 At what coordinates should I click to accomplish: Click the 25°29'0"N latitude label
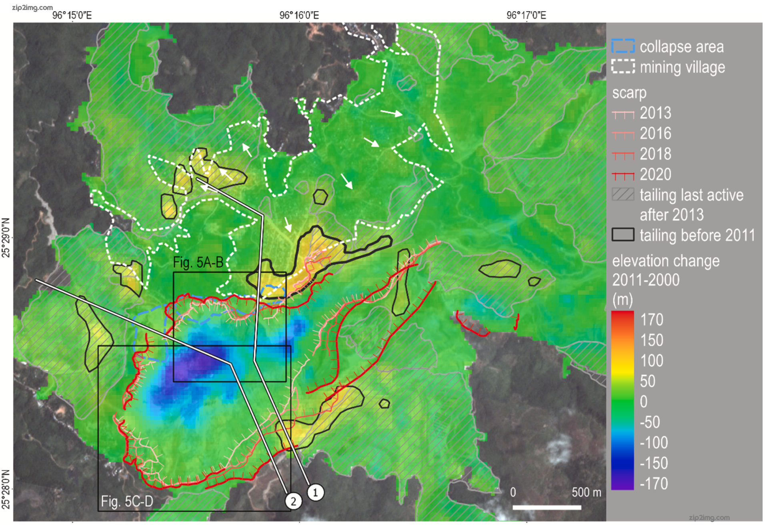(6, 238)
